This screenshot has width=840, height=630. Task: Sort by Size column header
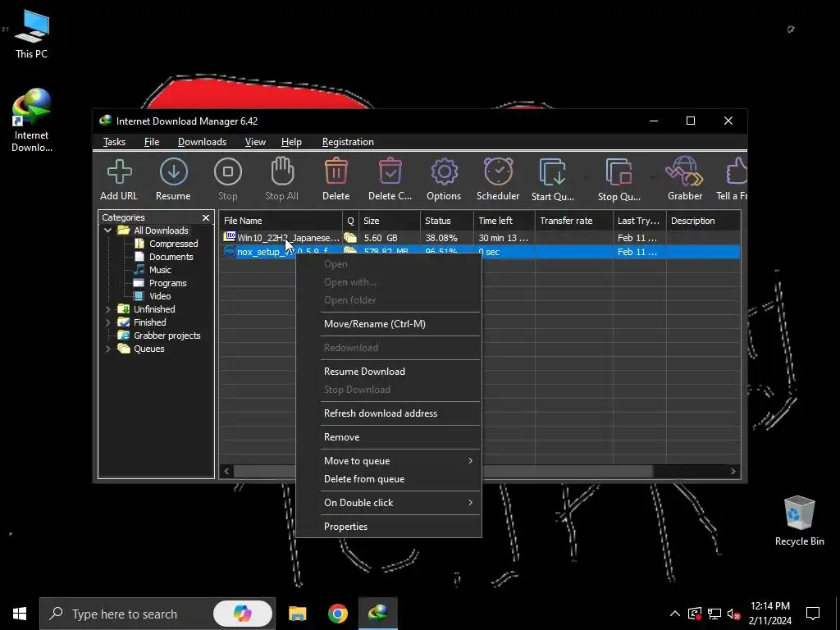tap(390, 221)
